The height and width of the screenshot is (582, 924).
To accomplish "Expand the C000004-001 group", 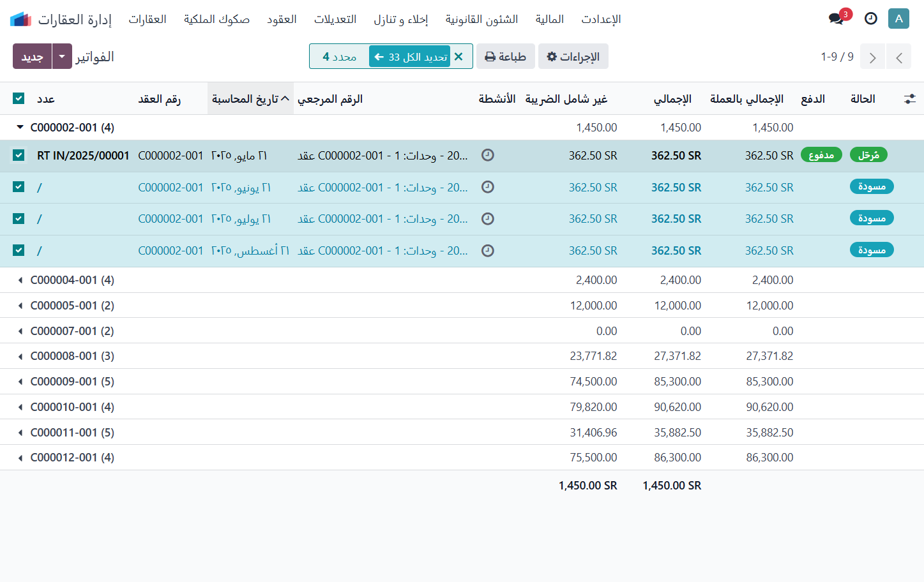I will coord(20,280).
